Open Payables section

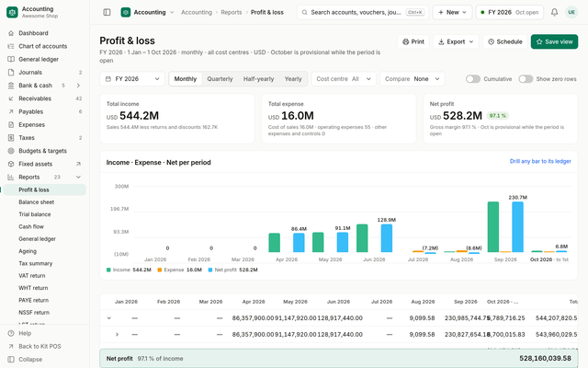pos(45,112)
